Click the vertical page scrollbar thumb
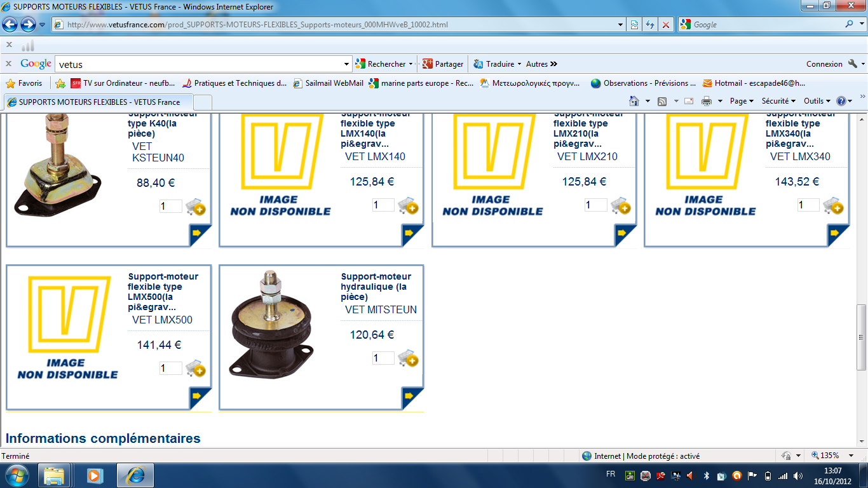868x488 pixels. (862, 338)
